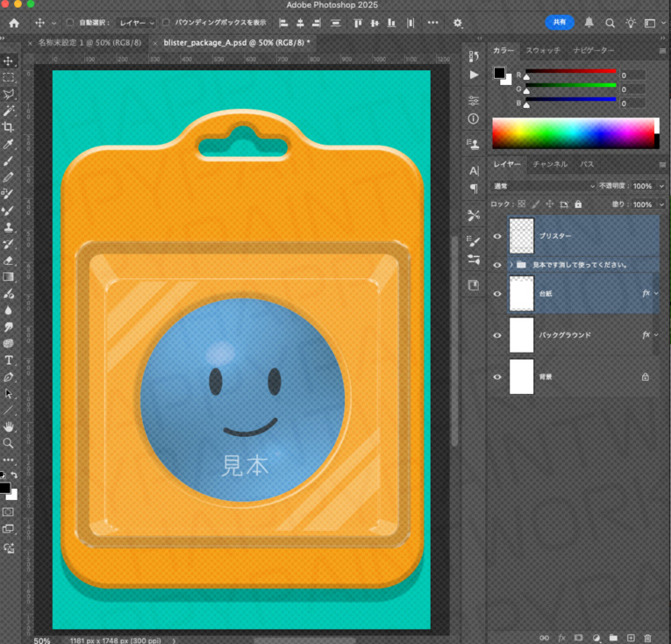Expand the 見本 layer group folder
The width and height of the screenshot is (671, 644).
[510, 264]
